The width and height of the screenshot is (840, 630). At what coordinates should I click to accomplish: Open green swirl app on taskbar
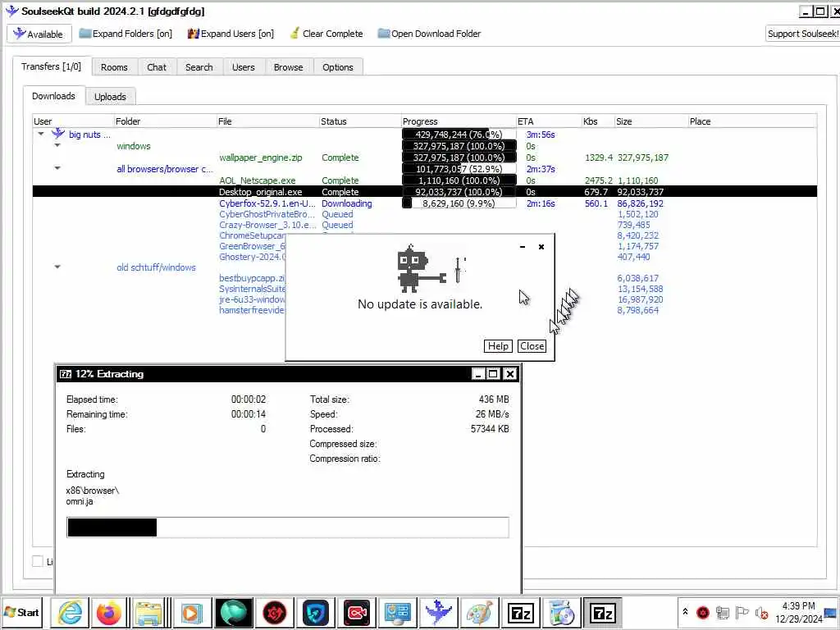click(234, 612)
